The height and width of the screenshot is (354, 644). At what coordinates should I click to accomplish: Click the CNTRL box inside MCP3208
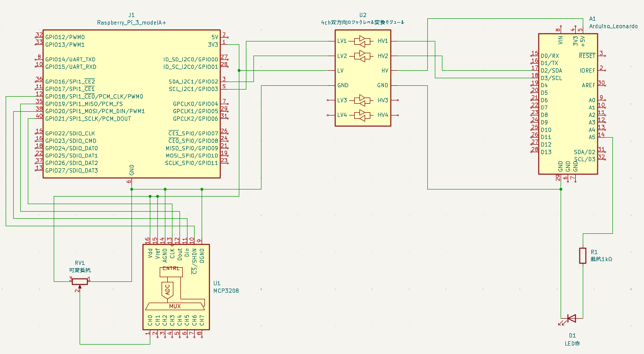pyautogui.click(x=171, y=272)
